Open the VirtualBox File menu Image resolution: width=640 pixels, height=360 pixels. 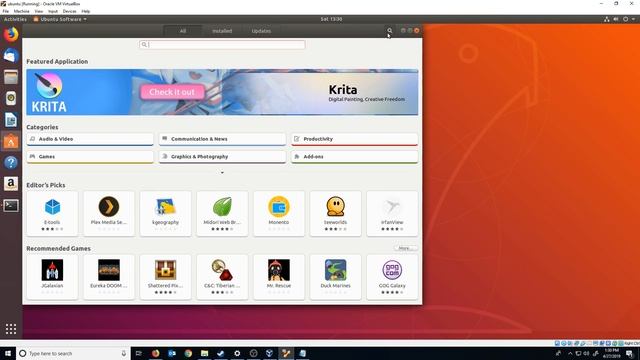tap(6, 11)
